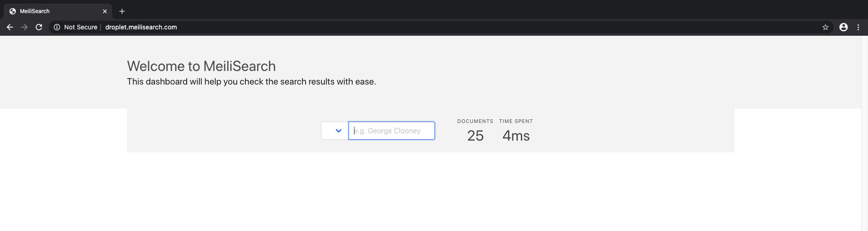The height and width of the screenshot is (231, 868).
Task: Click the droplet.meilisearch.com address text
Action: click(x=141, y=27)
